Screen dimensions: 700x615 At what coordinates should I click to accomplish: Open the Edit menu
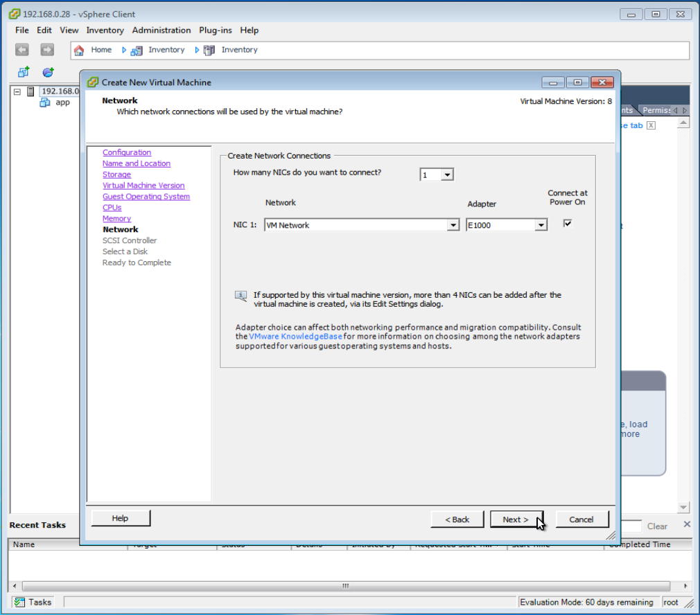[44, 30]
